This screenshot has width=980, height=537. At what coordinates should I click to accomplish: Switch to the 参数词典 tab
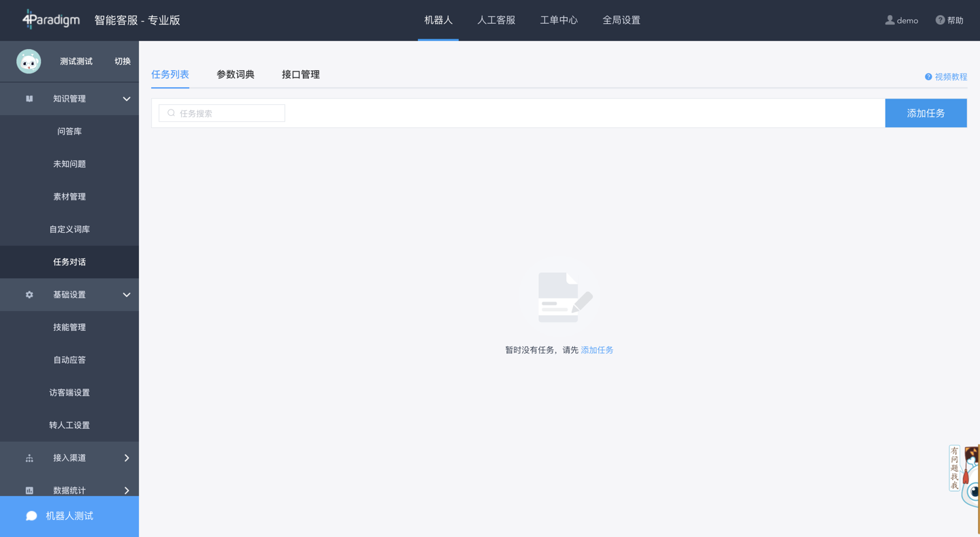pos(235,74)
